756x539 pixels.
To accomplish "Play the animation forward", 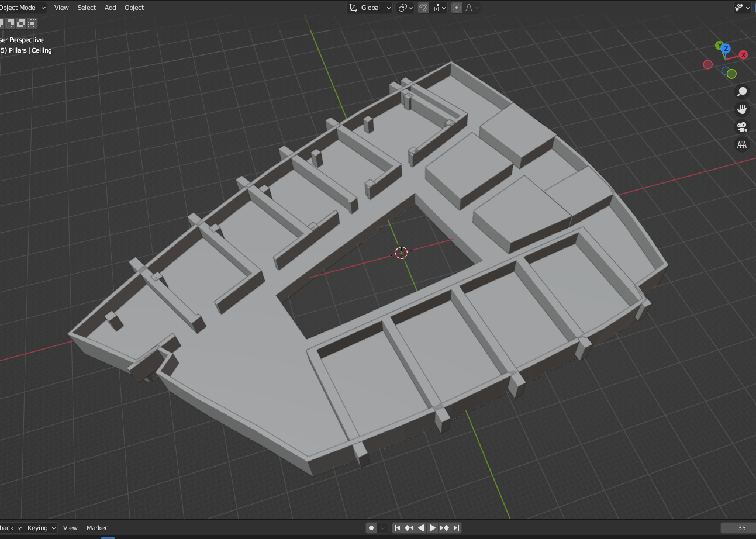I will pyautogui.click(x=433, y=528).
